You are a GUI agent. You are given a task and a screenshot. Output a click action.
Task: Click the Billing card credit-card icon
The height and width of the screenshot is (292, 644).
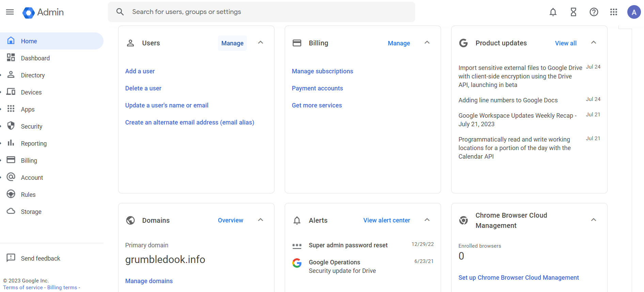(297, 43)
